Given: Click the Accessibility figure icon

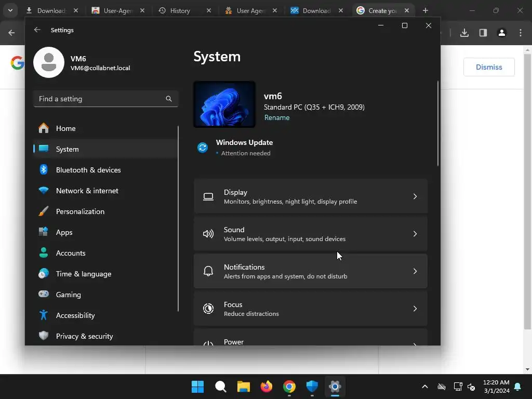Looking at the screenshot, I should tap(44, 315).
